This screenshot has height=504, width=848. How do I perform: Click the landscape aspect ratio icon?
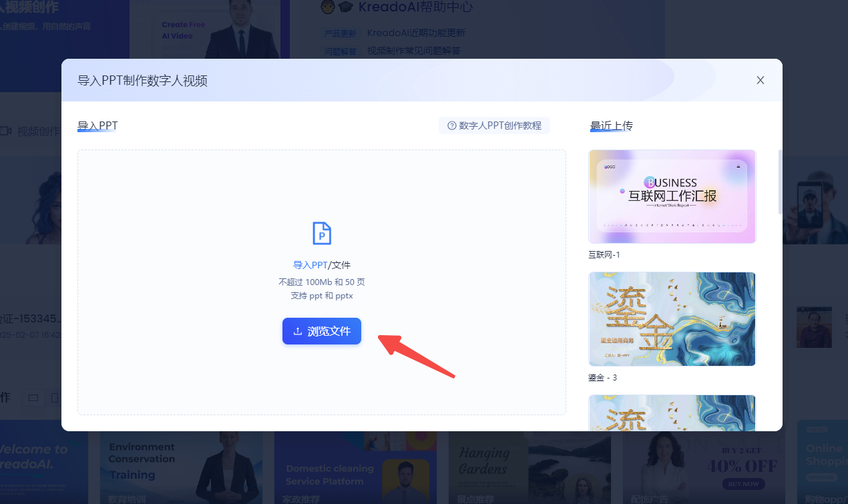click(x=33, y=399)
